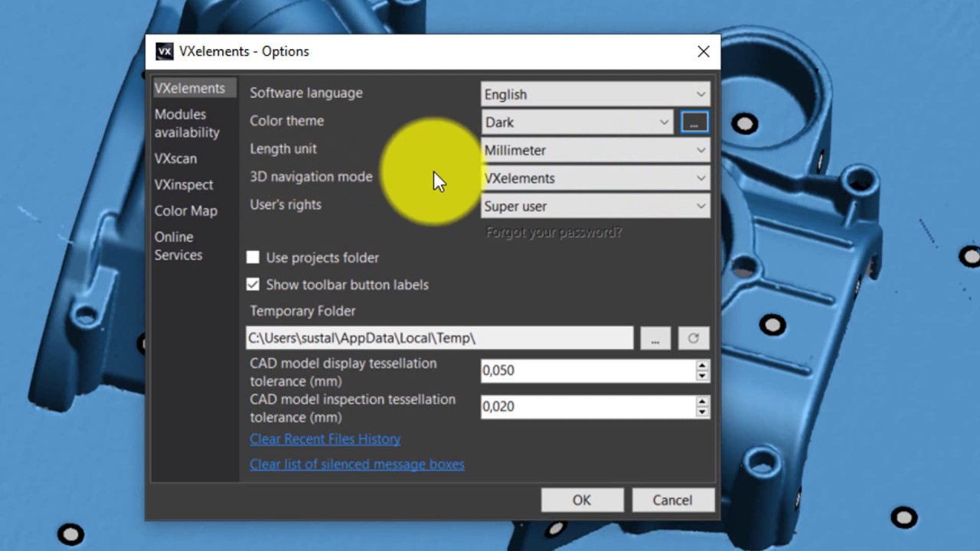The width and height of the screenshot is (980, 551).
Task: Open Modules availability settings
Action: pos(186,123)
